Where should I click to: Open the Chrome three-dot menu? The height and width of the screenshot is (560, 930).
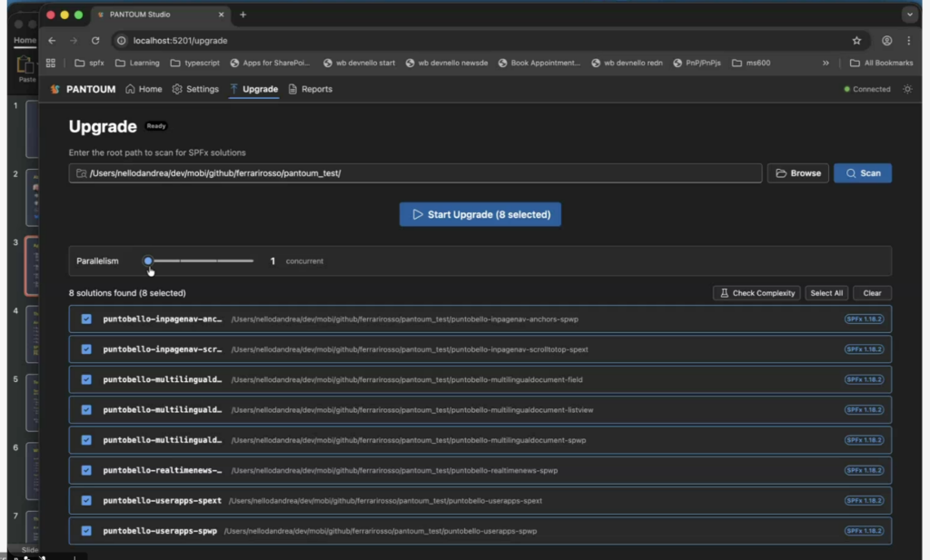(908, 41)
